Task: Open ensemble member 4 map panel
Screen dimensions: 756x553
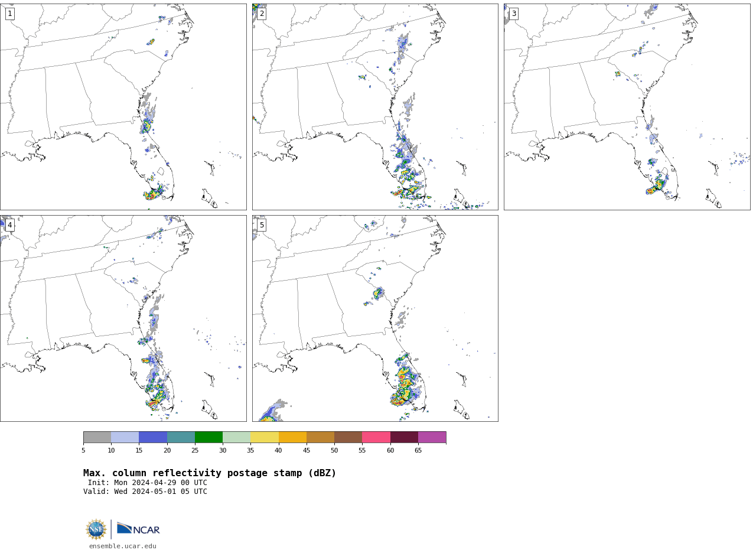Action: click(123, 318)
